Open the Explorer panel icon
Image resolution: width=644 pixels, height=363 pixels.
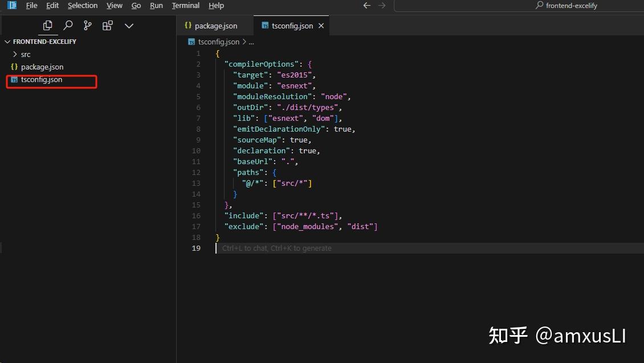(48, 25)
